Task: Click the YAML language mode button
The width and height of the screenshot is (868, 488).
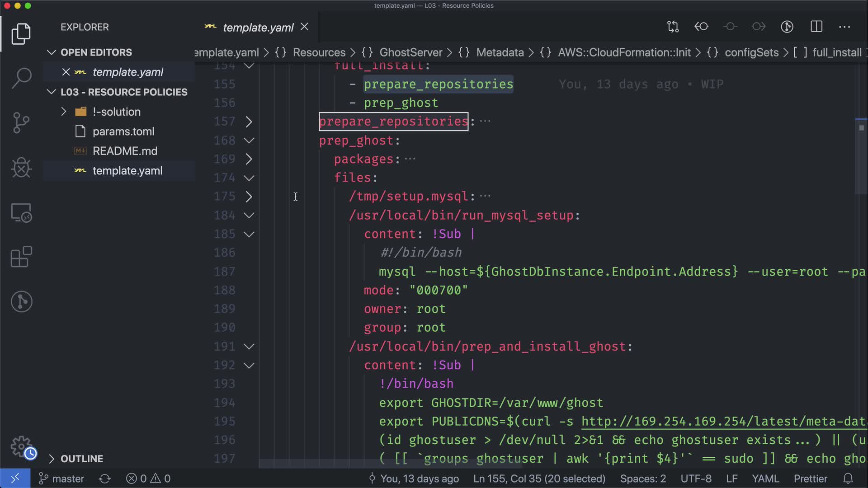Action: coord(765,479)
